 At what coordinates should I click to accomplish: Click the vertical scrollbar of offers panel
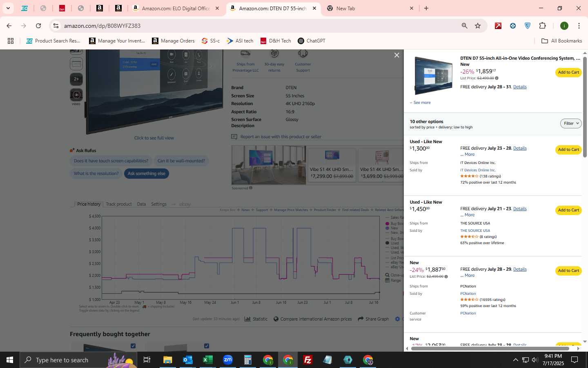(585, 107)
